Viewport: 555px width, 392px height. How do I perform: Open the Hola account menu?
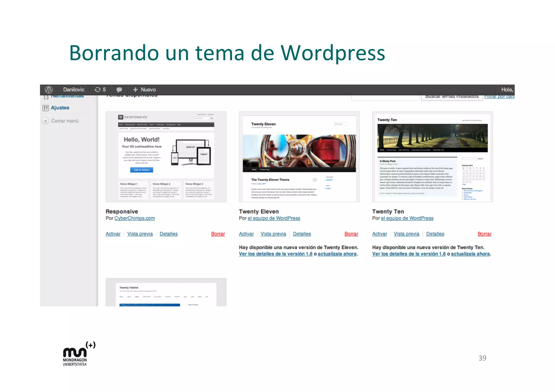[x=507, y=90]
